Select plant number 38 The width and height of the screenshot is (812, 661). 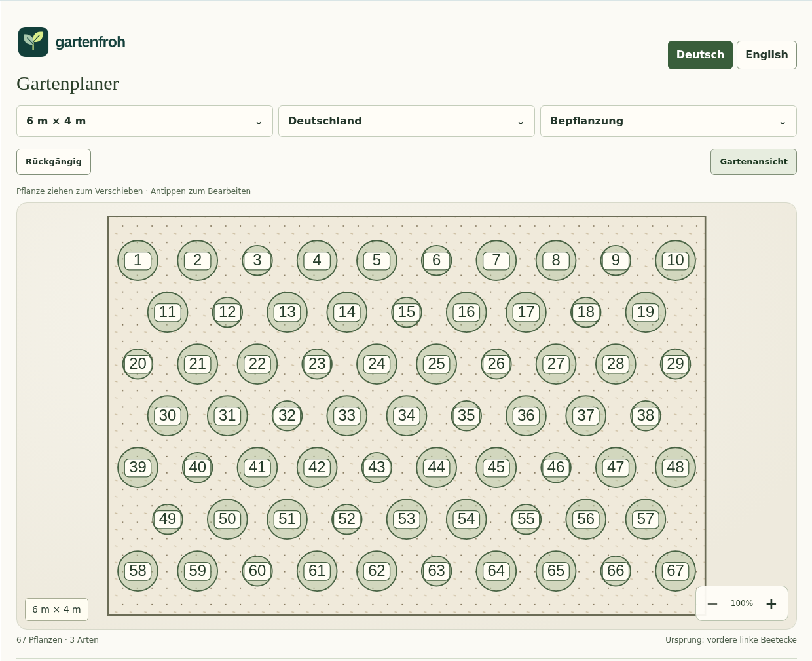pos(646,415)
